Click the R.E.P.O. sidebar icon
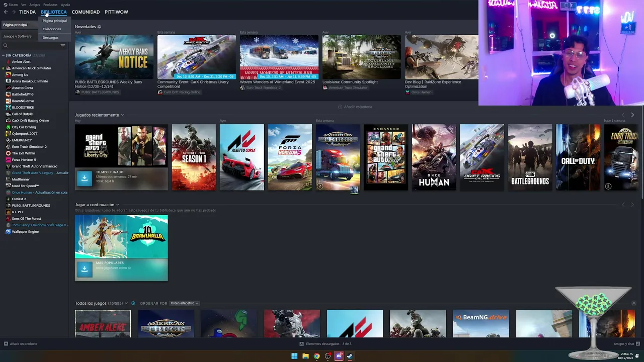 [8, 212]
